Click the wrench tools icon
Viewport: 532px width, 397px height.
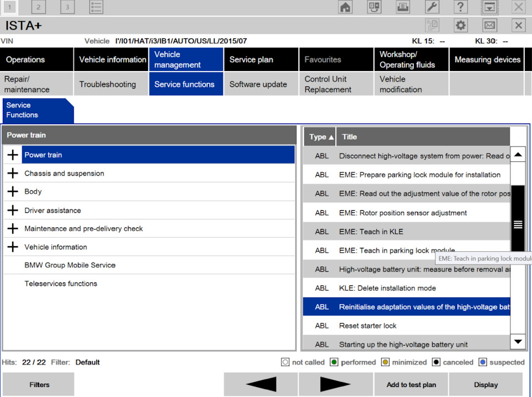[x=432, y=7]
